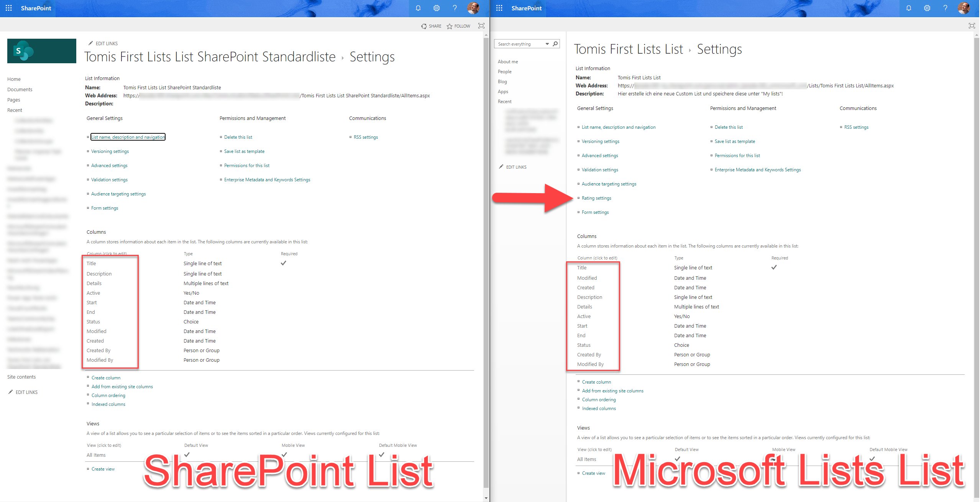Open help question mark in right window
The height and width of the screenshot is (502, 980).
pos(945,8)
